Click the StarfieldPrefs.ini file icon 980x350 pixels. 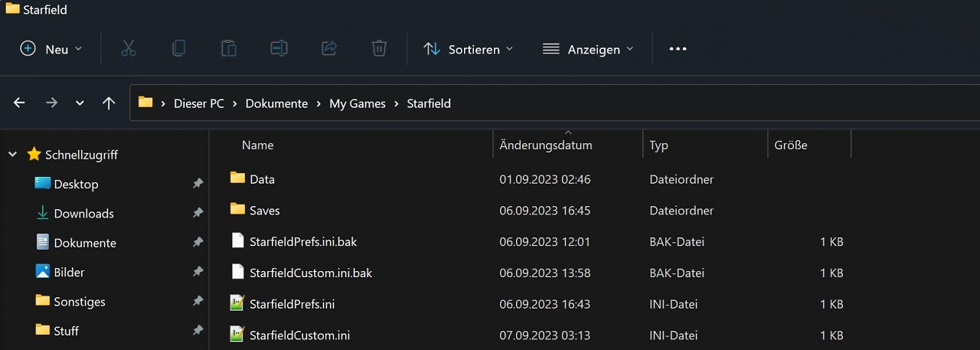237,303
